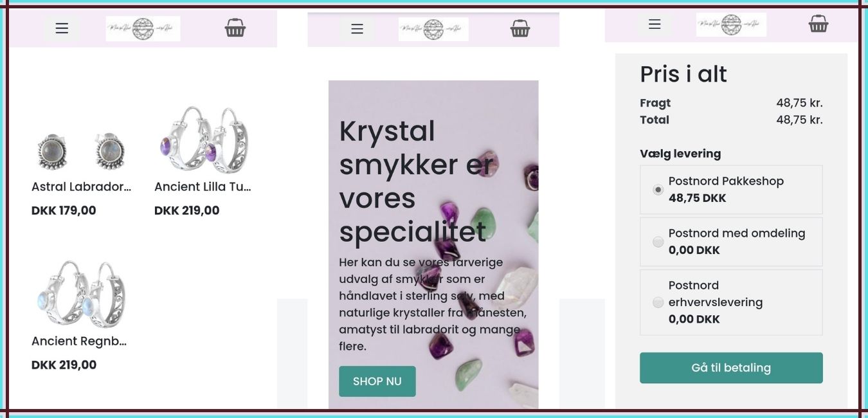Click store logo in middle screen header
Image resolution: width=868 pixels, height=418 pixels.
pyautogui.click(x=433, y=29)
